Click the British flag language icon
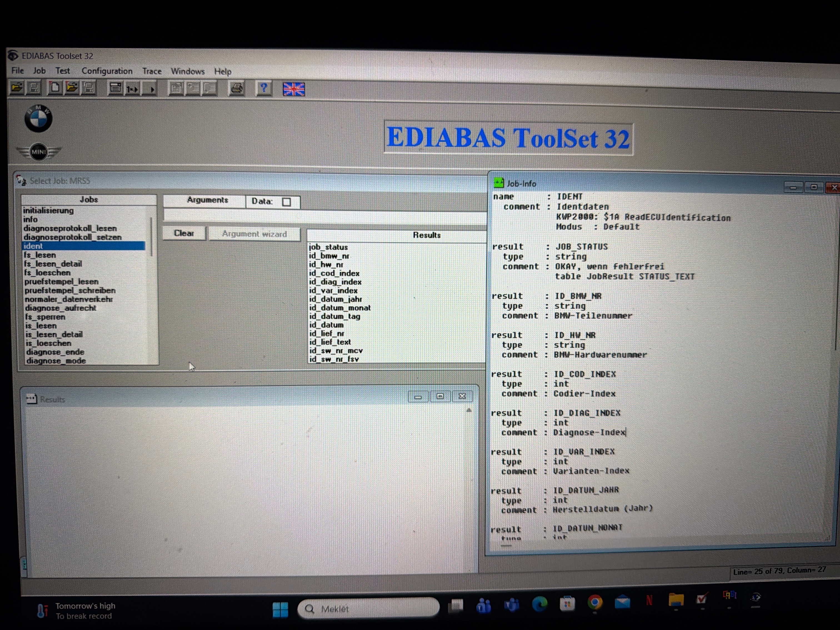This screenshot has width=840, height=630. click(294, 90)
